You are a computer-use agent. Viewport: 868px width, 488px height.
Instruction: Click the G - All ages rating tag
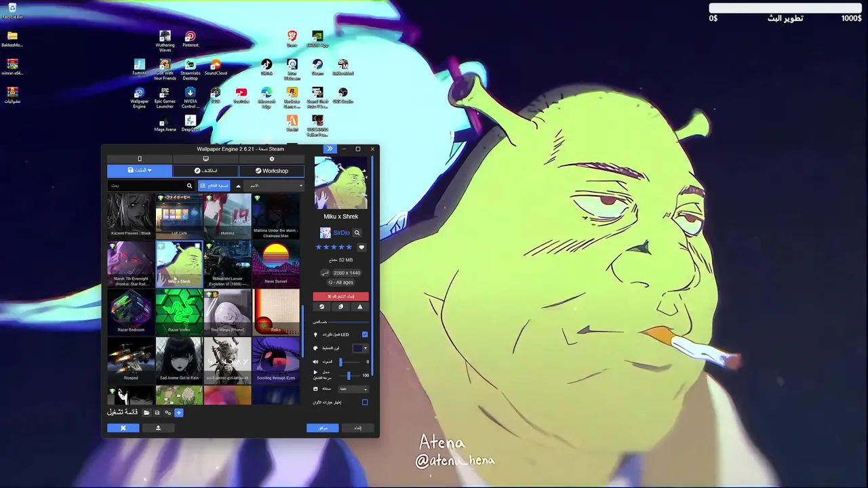[x=341, y=282]
